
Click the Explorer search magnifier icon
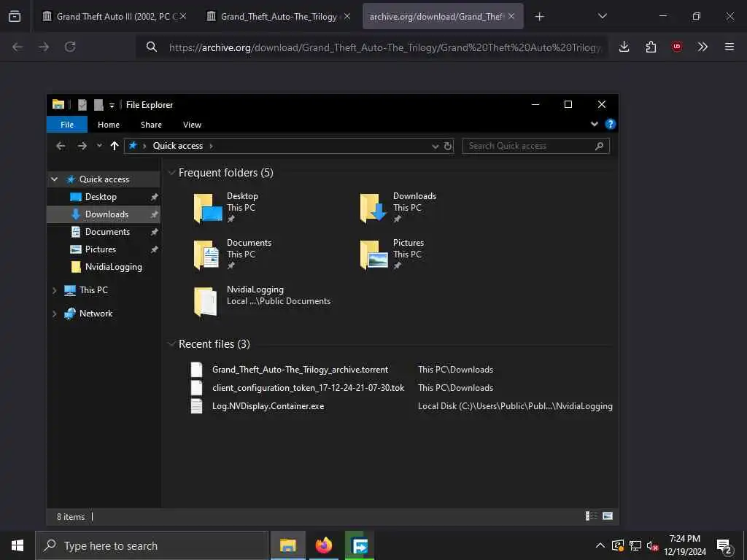600,146
